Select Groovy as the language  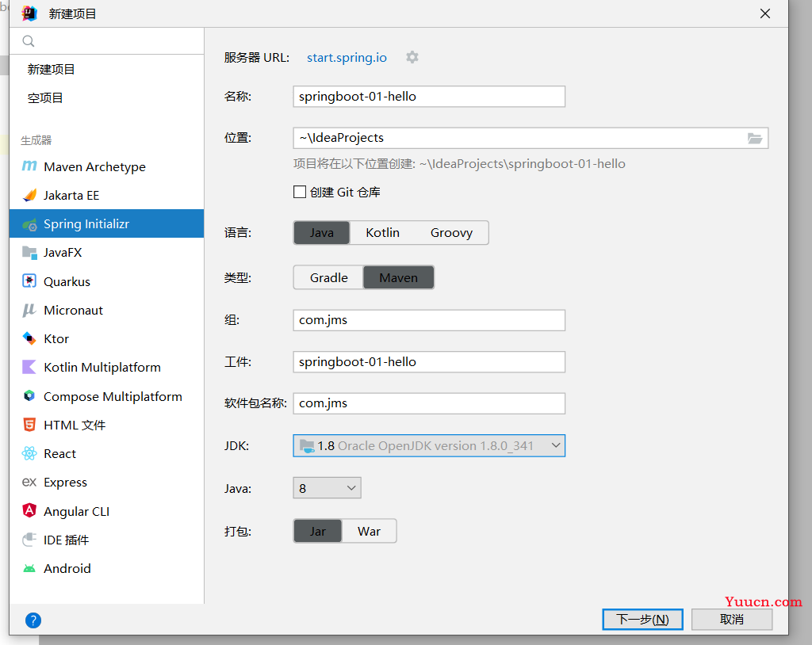click(x=451, y=233)
